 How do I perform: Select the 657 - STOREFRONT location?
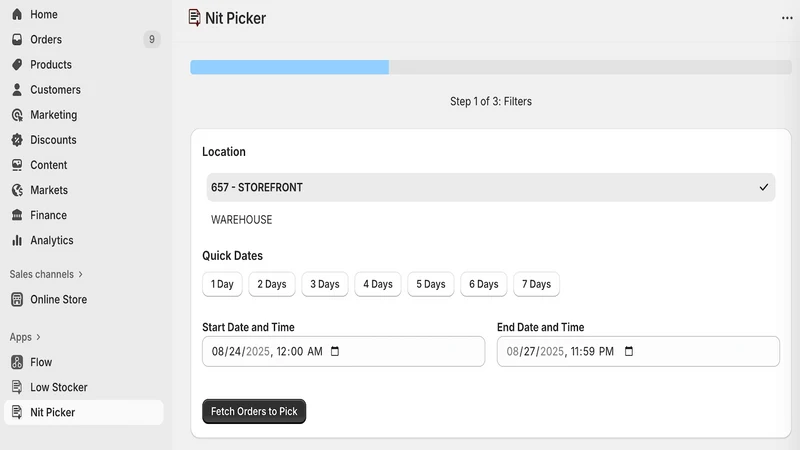pos(491,187)
